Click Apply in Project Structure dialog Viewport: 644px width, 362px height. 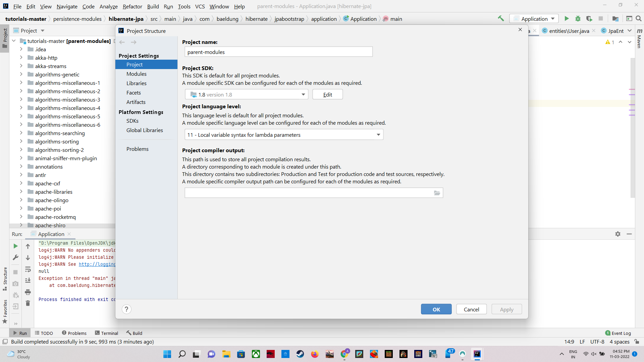pos(506,309)
